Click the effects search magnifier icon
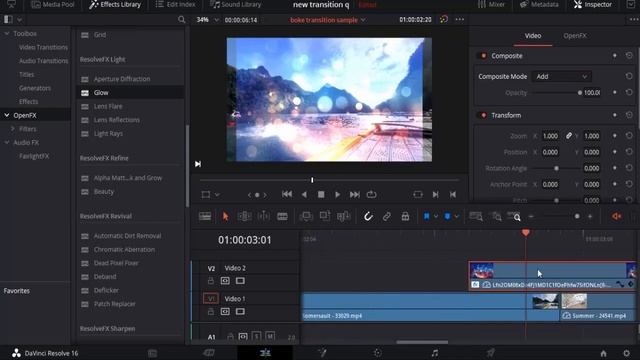Viewport: 640px width, 360px height. click(x=182, y=20)
